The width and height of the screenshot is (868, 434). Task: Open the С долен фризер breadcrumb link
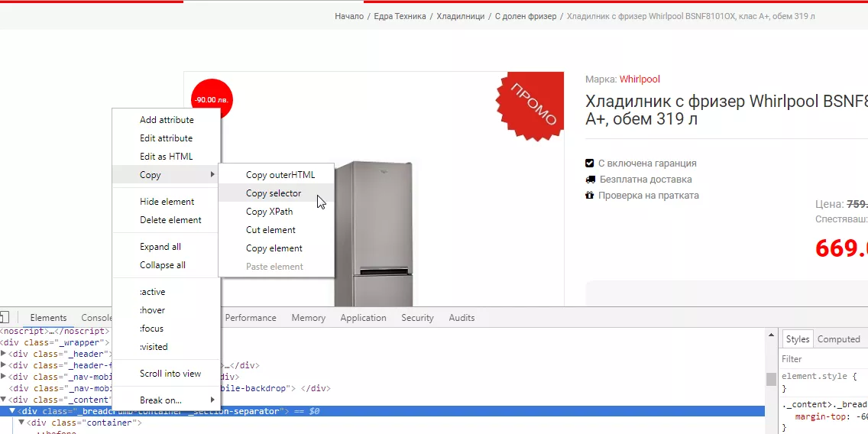[x=526, y=16]
